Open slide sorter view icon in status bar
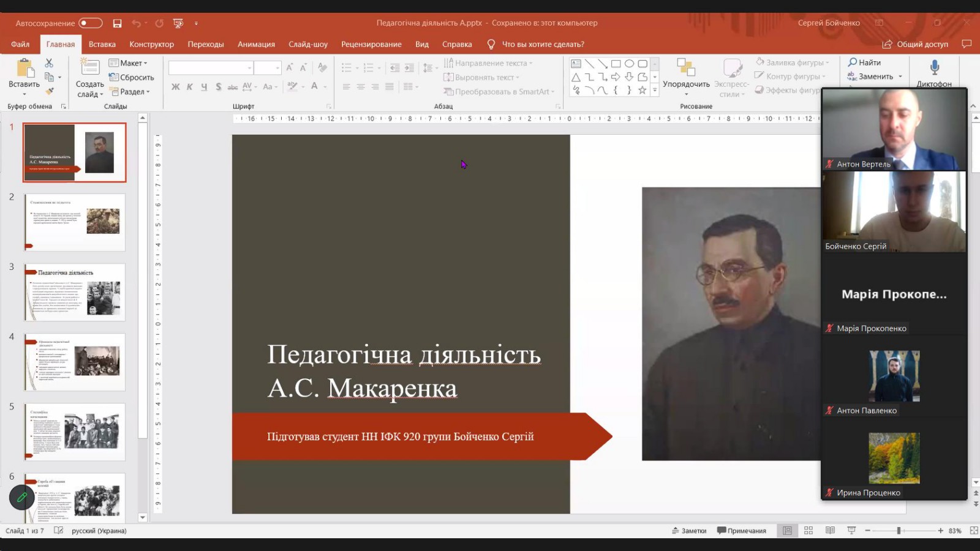 pyautogui.click(x=809, y=531)
